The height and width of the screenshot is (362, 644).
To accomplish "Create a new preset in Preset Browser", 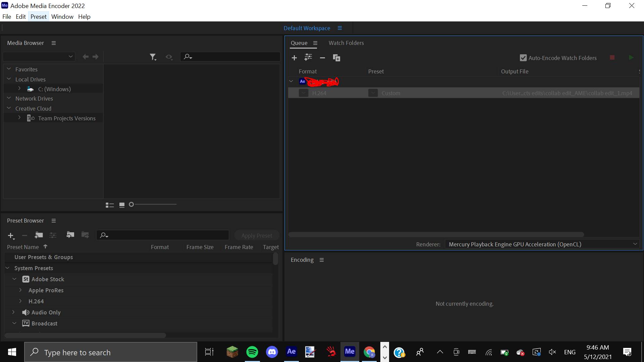I will pos(11,235).
